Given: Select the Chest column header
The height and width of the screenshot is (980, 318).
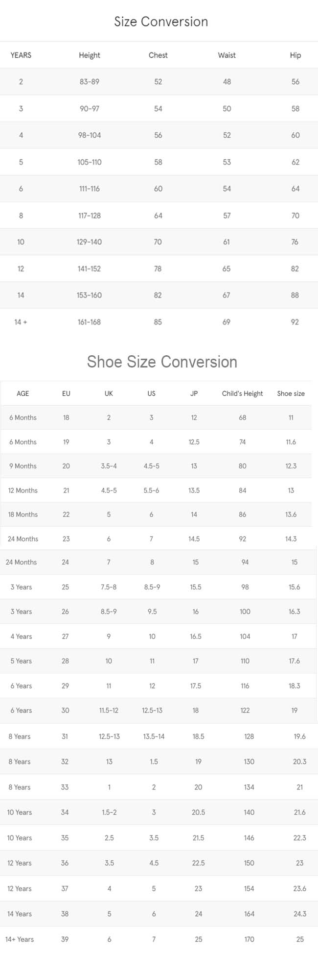Looking at the screenshot, I should [158, 55].
